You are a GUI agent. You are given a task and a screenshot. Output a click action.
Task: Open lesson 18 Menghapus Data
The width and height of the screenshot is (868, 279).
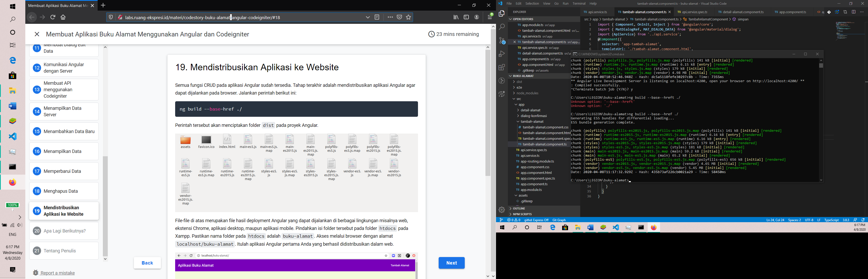(x=64, y=191)
